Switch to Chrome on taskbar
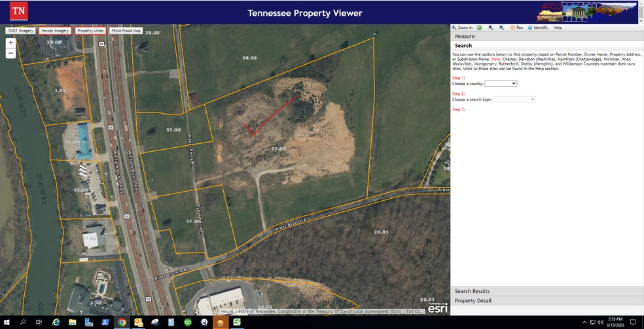Viewport: 644px width, 329px height. click(122, 322)
